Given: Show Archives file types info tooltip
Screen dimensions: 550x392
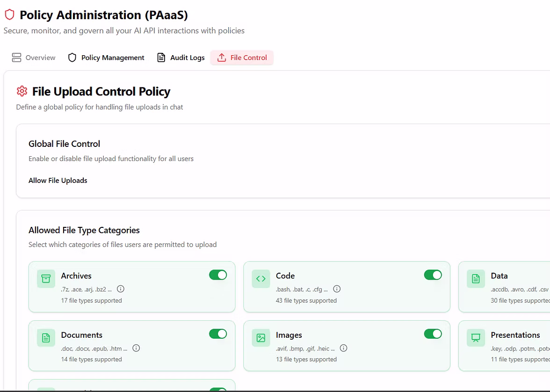Looking at the screenshot, I should 121,289.
